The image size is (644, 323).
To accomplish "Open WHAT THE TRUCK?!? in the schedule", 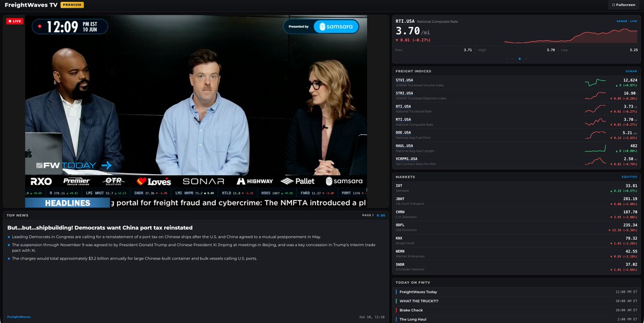I will coord(516,301).
